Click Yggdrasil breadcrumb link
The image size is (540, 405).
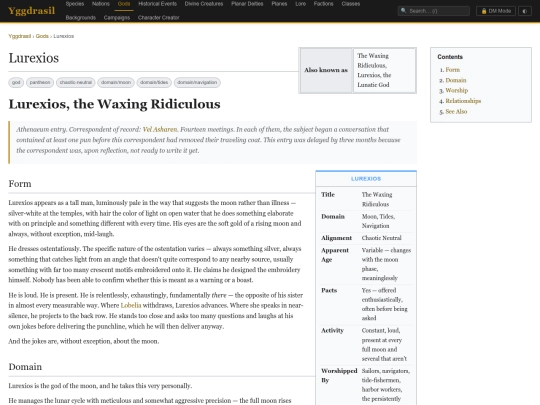tap(20, 36)
